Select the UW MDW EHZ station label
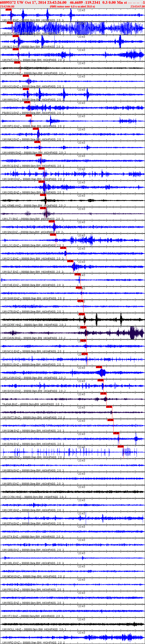This screenshot has height=644, width=145. point(34,577)
